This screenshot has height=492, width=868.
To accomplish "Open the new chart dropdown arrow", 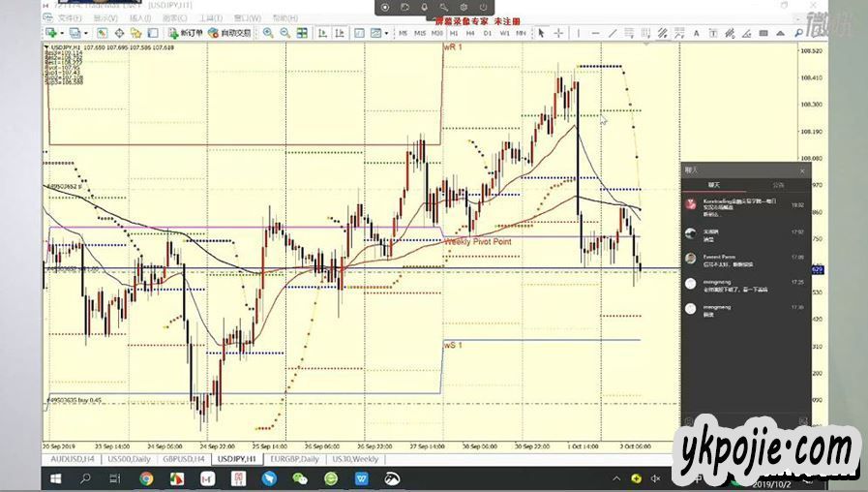I will [60, 33].
